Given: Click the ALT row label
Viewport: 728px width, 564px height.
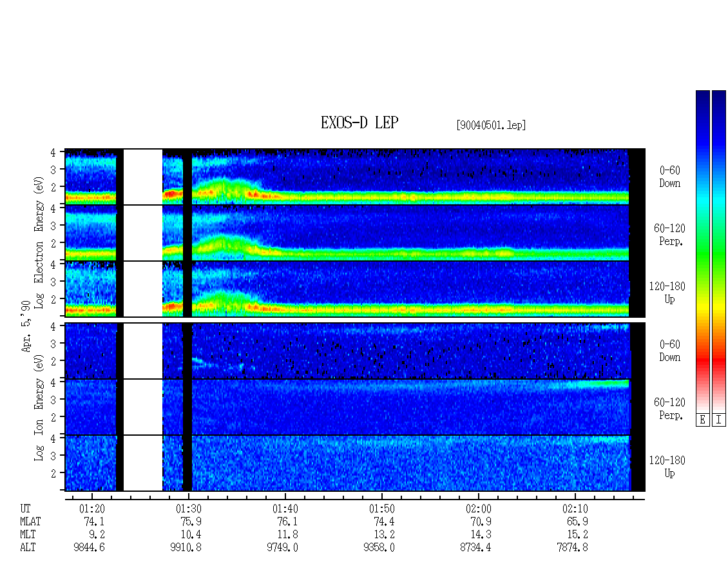Looking at the screenshot, I should 28,548.
